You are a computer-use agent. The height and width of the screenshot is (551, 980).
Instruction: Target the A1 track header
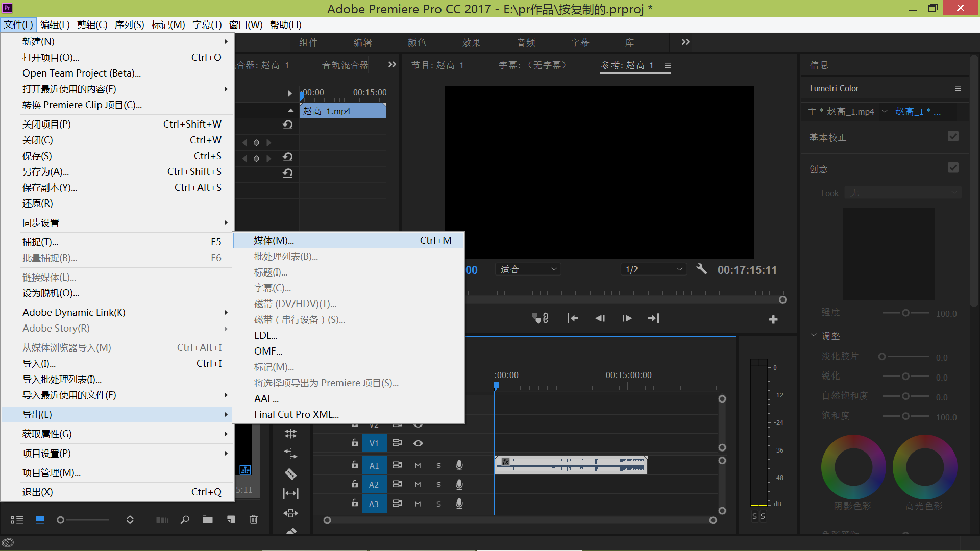tap(374, 465)
